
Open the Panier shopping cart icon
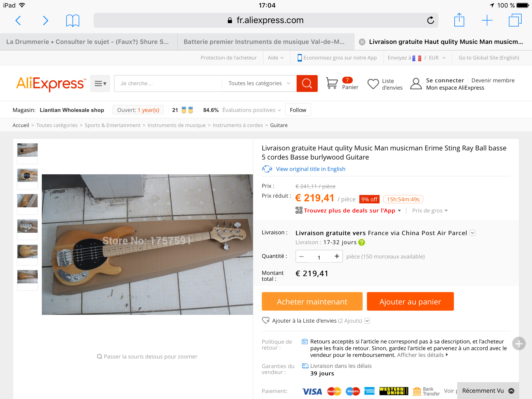tap(332, 83)
